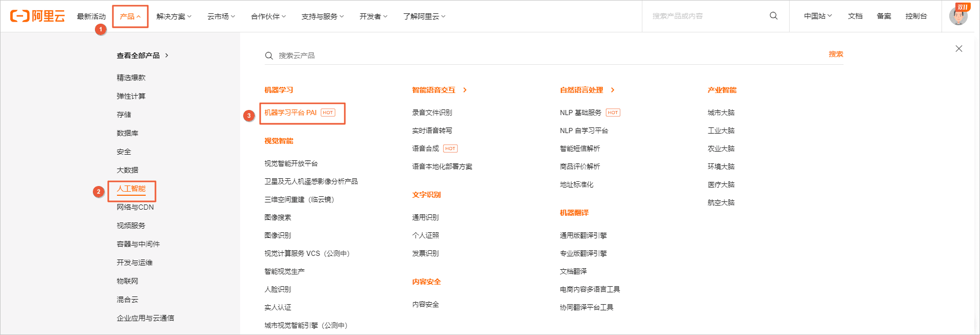The width and height of the screenshot is (980, 335).
Task: Open NLP 基础服务 product link
Action: [x=580, y=113]
